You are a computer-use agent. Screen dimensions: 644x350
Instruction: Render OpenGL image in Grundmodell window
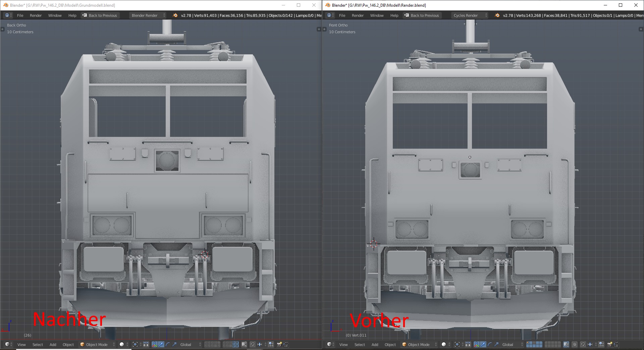[279, 344]
